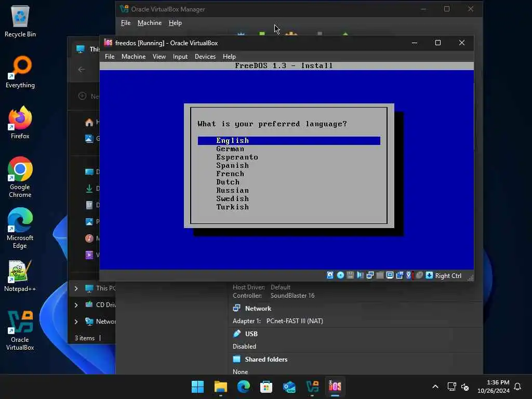This screenshot has width=532, height=399.
Task: Open the Machine menu in VirtualBox Manager
Action: pos(150,23)
